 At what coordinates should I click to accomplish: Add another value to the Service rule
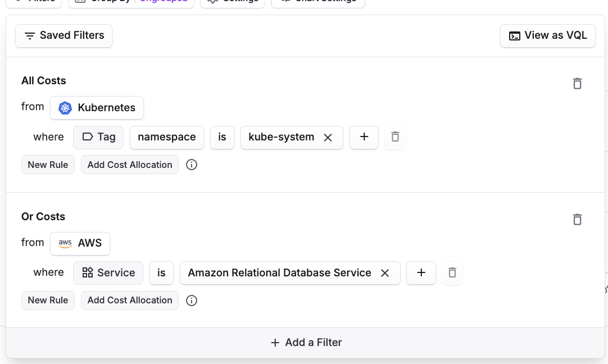(421, 273)
